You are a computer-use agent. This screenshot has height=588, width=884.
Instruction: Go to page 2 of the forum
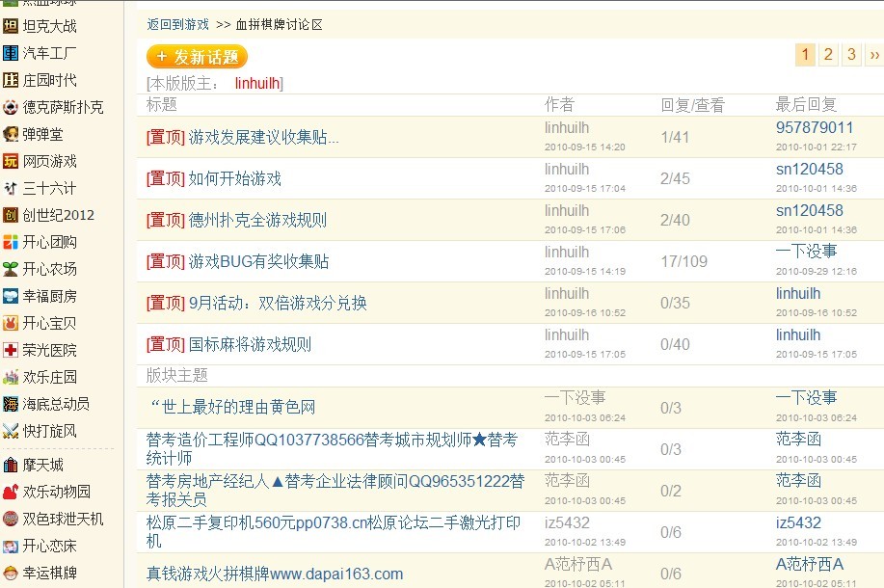pyautogui.click(x=828, y=55)
